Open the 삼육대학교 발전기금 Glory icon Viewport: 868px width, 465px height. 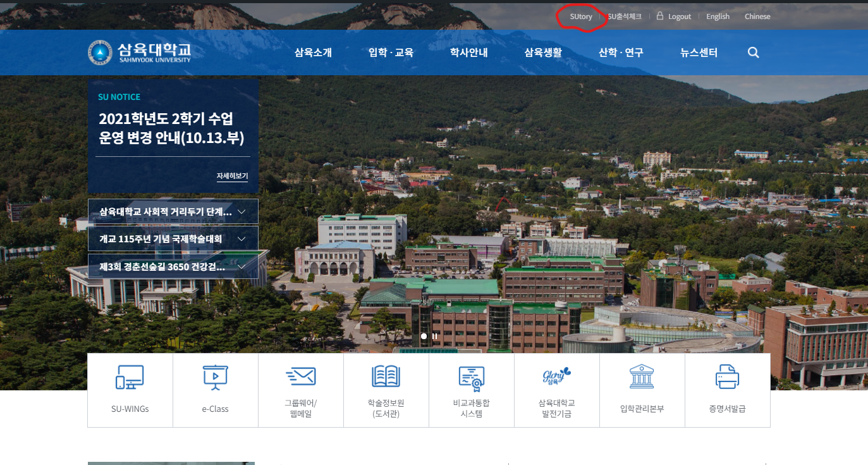(556, 376)
